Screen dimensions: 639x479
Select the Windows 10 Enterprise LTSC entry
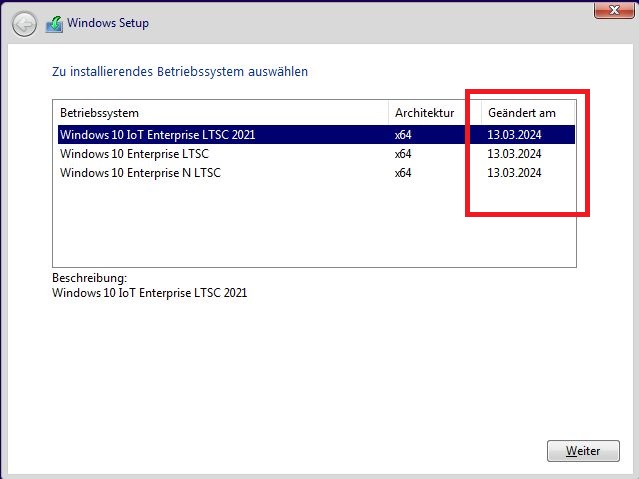coord(316,154)
